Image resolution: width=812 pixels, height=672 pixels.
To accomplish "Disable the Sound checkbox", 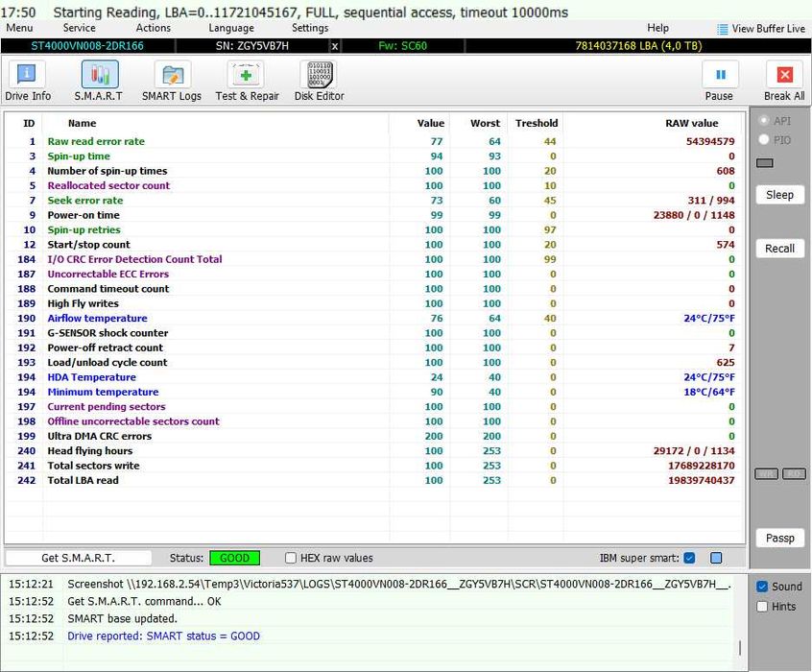I will [762, 587].
